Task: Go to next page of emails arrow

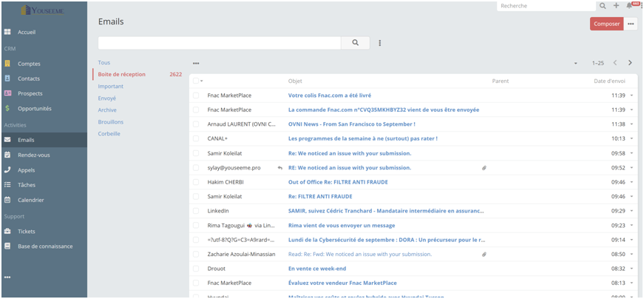Action: [x=630, y=63]
